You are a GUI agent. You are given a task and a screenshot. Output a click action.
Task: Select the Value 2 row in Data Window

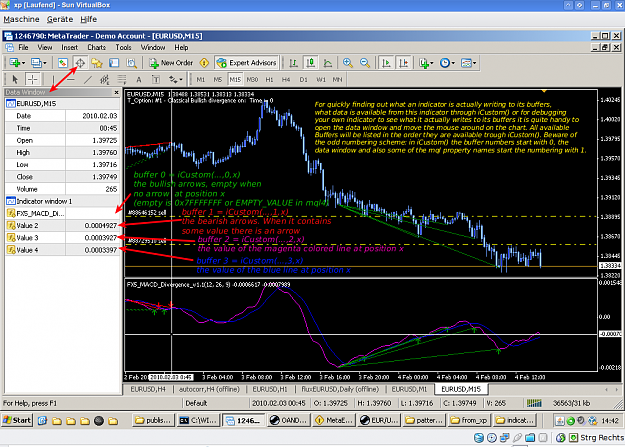pos(63,226)
